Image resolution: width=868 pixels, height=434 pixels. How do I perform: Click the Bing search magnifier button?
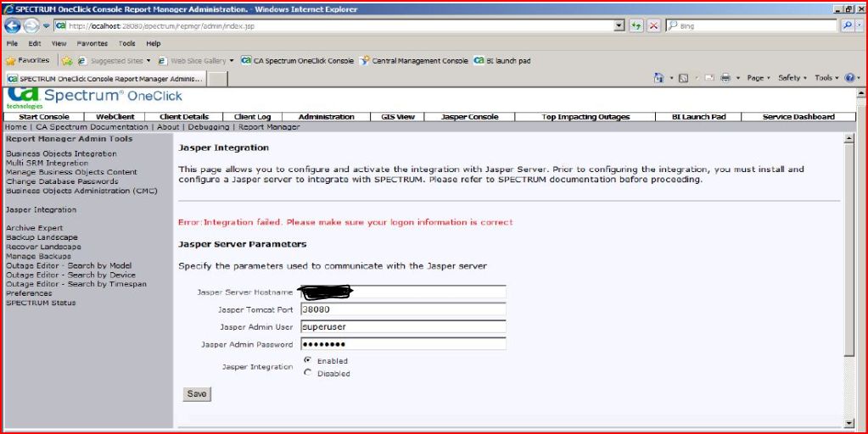click(x=846, y=25)
